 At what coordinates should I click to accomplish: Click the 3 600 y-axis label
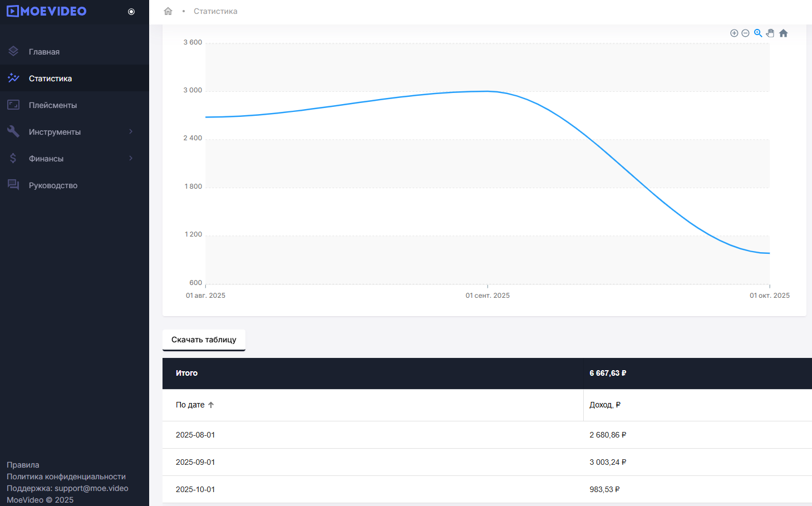(x=193, y=42)
